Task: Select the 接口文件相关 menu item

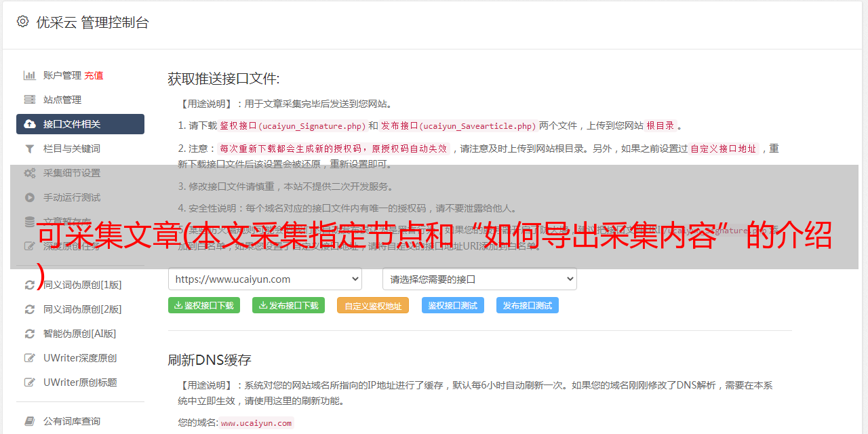Action: 80,124
